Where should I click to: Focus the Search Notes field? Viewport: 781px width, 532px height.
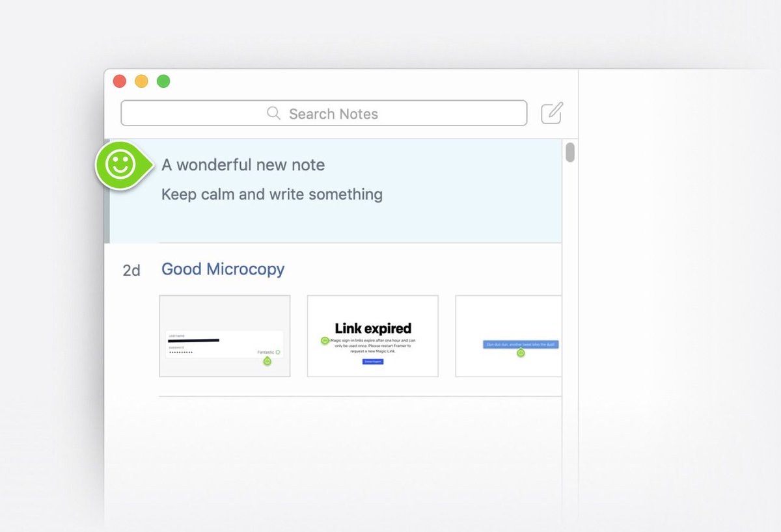click(324, 113)
